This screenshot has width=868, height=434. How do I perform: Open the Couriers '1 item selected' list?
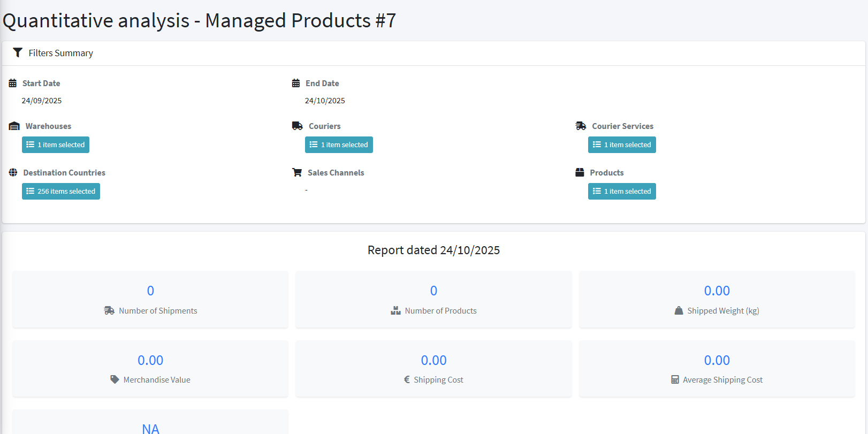click(x=339, y=145)
